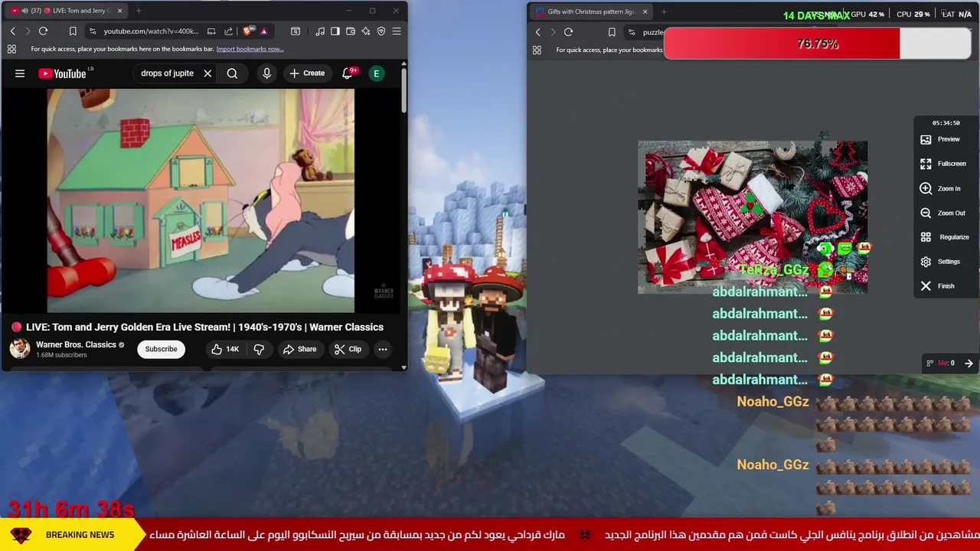
Task: Open the playlist music note icon
Action: (320, 31)
